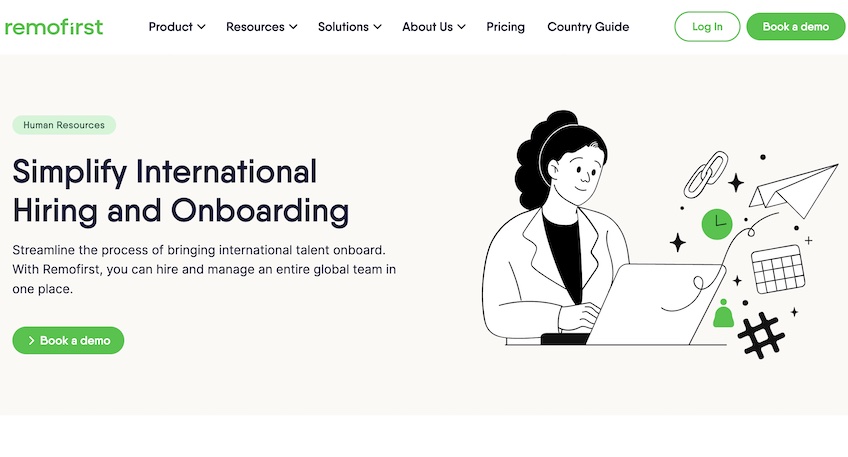The image size is (848, 457).
Task: Click Book a demo in header
Action: coord(796,27)
